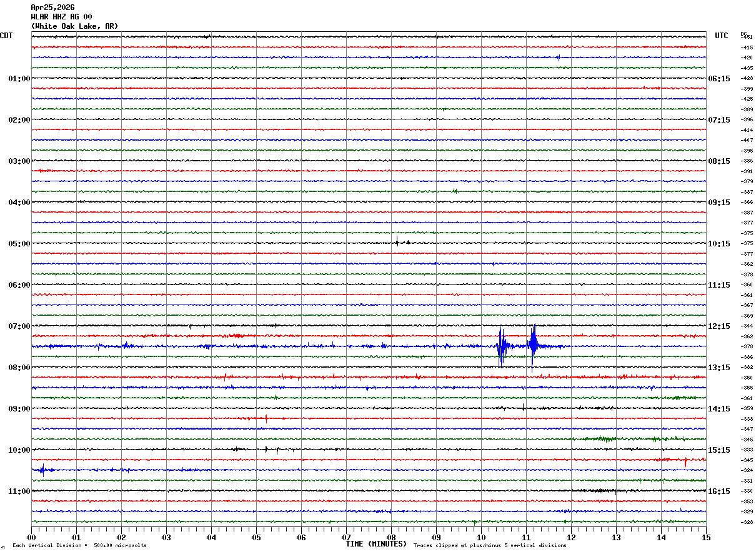This screenshot has height=554, width=756.
Task: Click minute 09 on the time axis
Action: pyautogui.click(x=436, y=537)
